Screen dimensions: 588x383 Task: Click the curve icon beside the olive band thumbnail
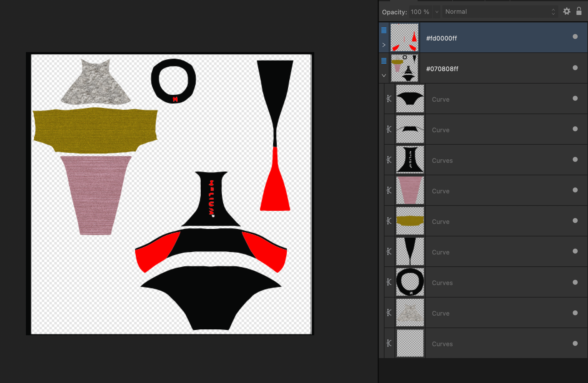point(389,221)
